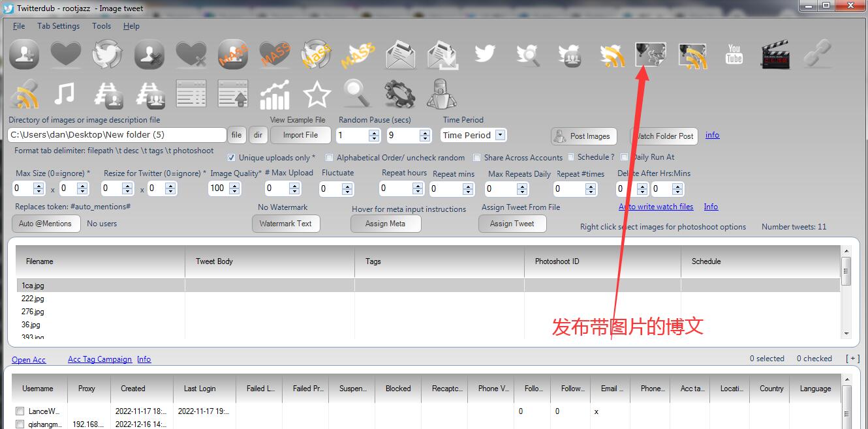The height and width of the screenshot is (429, 868).
Task: Open the Tools menu
Action: click(101, 26)
